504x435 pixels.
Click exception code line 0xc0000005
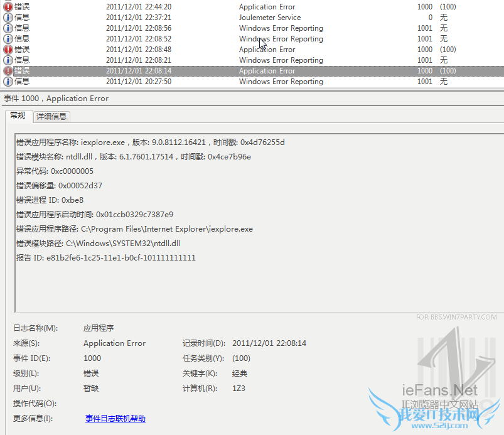[x=55, y=171]
